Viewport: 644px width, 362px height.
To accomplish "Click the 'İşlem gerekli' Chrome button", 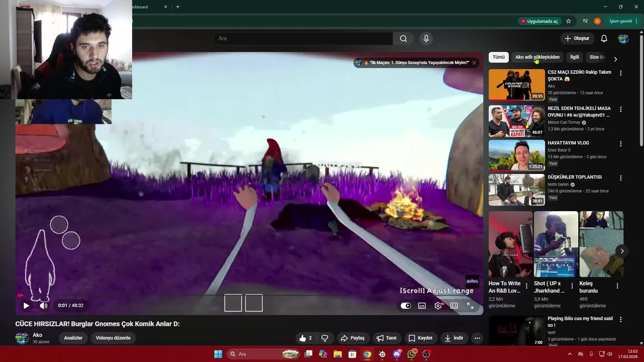I will [x=624, y=21].
